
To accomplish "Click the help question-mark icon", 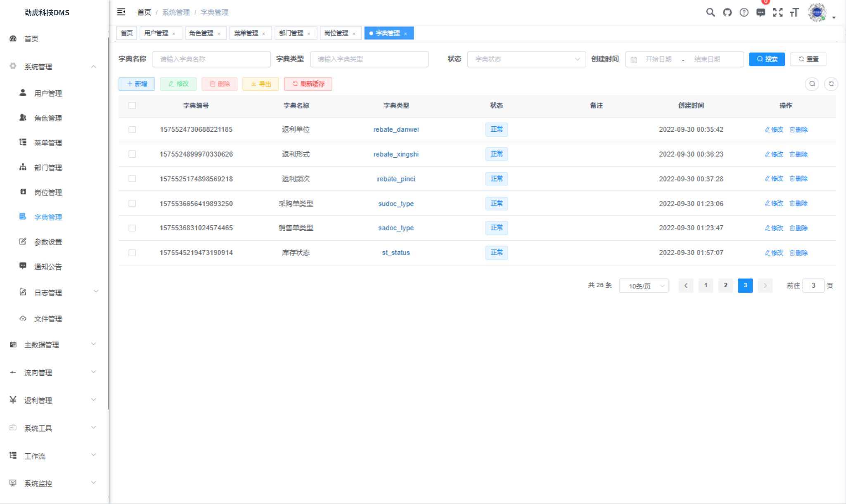I will pos(744,12).
